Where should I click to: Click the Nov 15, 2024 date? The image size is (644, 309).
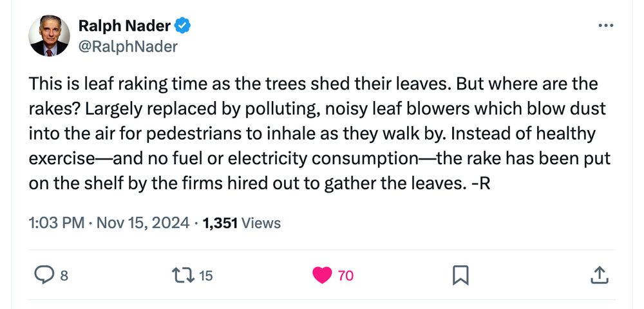pos(143,223)
